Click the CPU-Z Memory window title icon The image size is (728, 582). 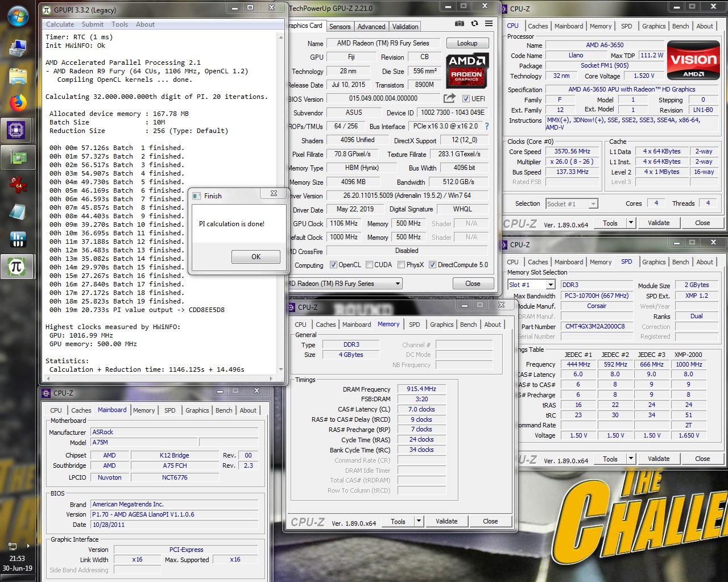click(292, 307)
